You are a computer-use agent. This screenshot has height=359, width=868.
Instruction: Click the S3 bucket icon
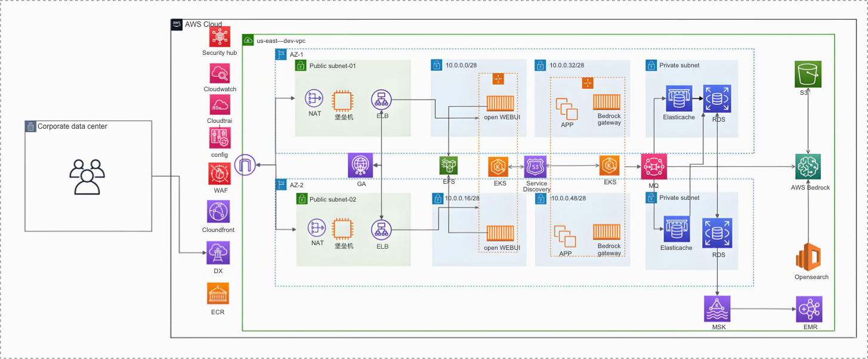click(808, 75)
